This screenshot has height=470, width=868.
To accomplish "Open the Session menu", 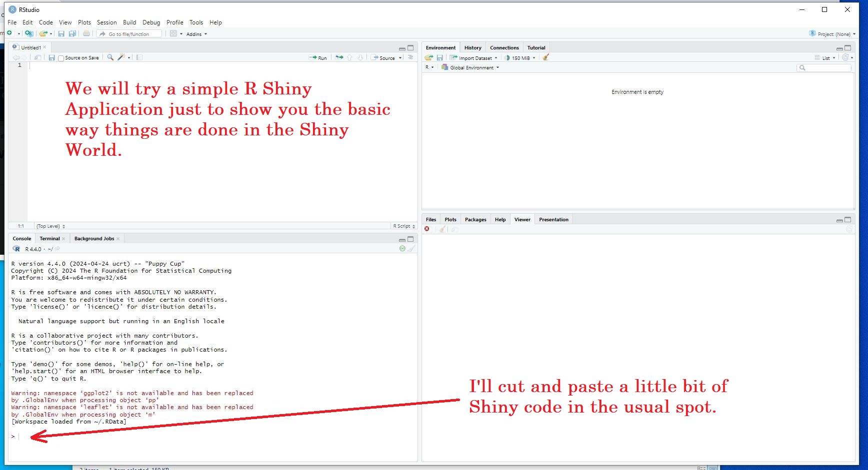I will [x=106, y=22].
